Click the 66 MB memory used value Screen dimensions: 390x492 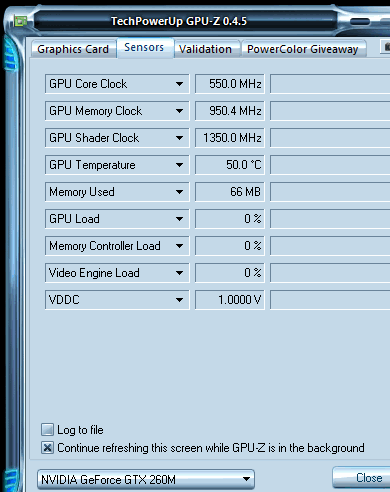pyautogui.click(x=230, y=192)
